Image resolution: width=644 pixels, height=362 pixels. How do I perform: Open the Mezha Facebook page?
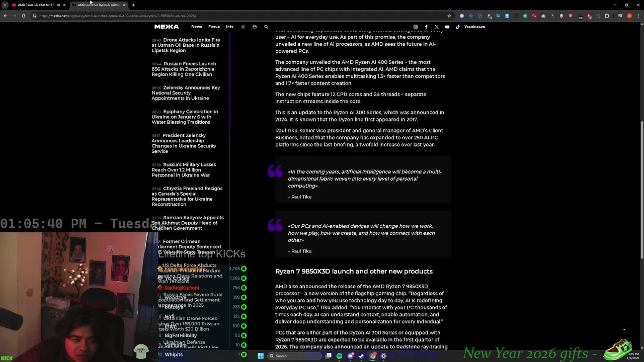pos(426,27)
